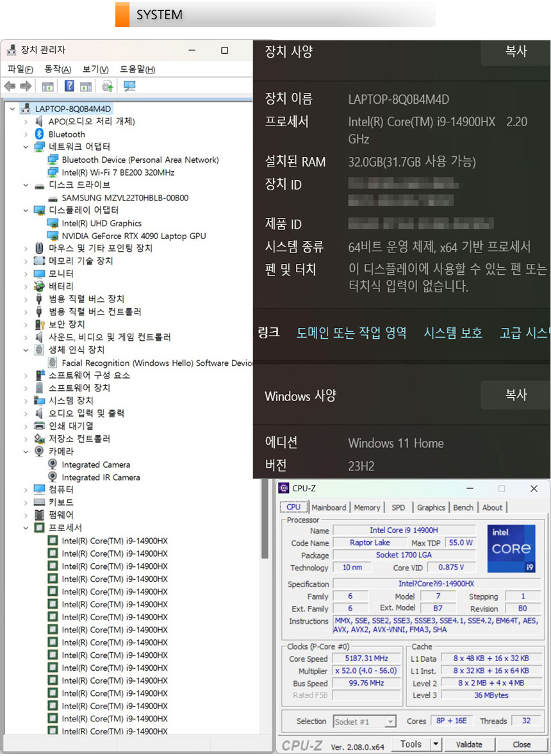Open the Tools dropdown arrow in CPU-Z

[436, 744]
